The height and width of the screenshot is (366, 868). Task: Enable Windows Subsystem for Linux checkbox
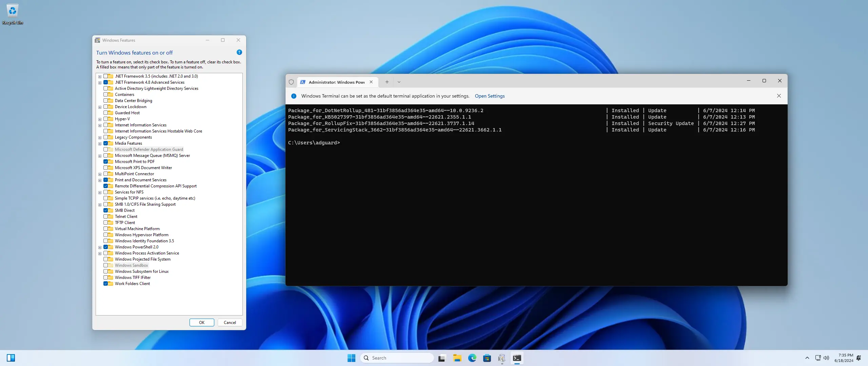[x=106, y=271]
